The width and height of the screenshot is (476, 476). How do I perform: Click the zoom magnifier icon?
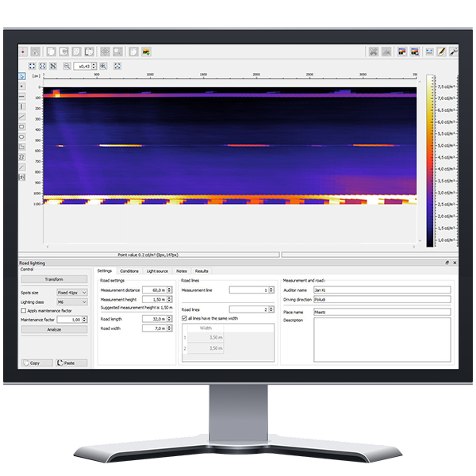click(67, 67)
